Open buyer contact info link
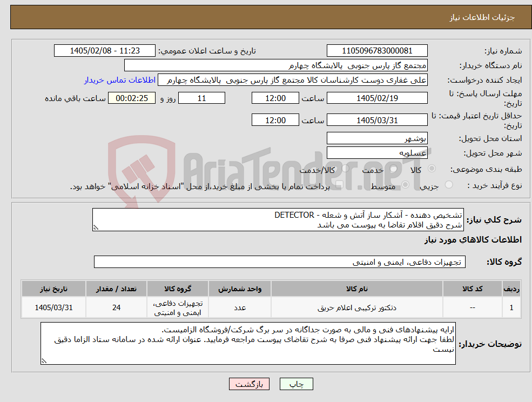The image size is (532, 402). (120, 80)
